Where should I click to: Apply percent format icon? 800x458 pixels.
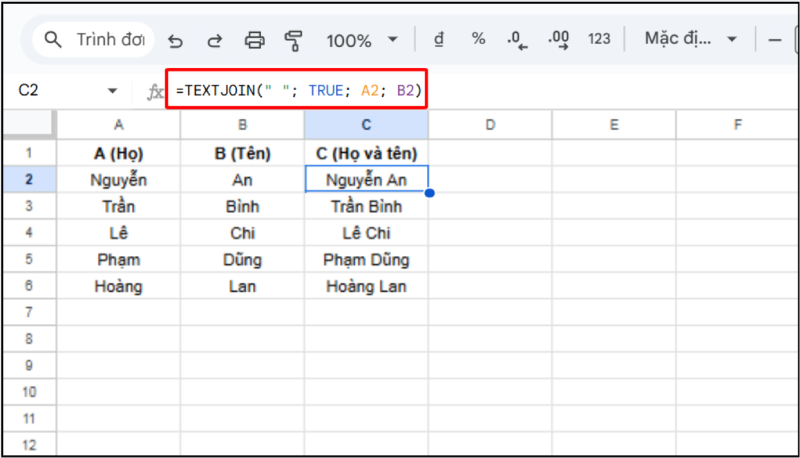pyautogui.click(x=479, y=39)
